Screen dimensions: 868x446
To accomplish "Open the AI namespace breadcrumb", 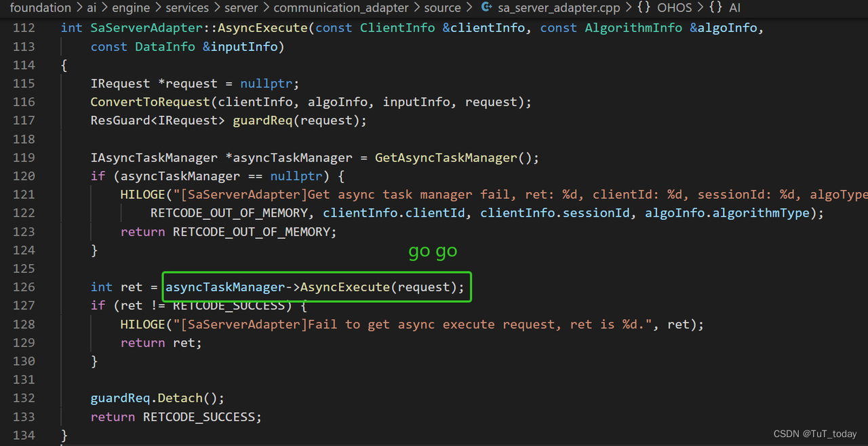I will tap(735, 8).
